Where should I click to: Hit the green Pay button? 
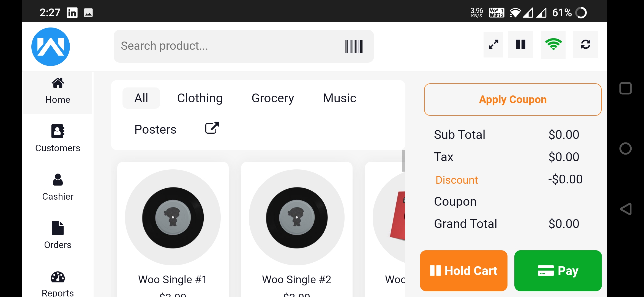tap(558, 271)
